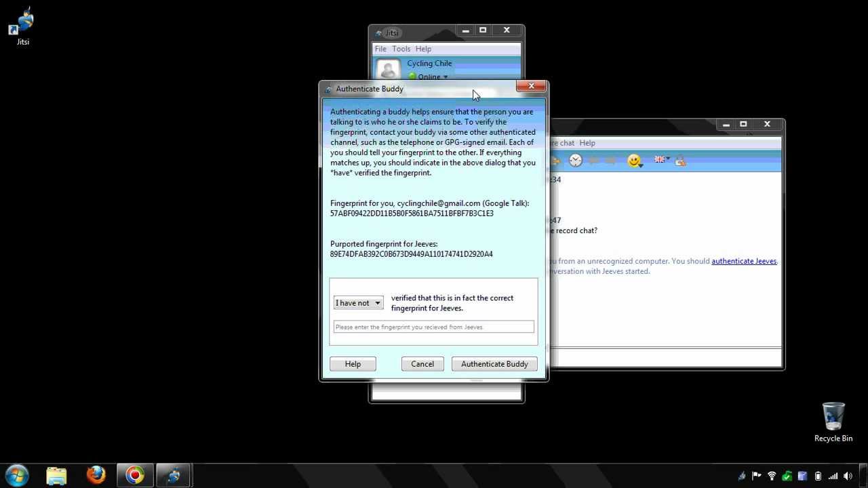The height and width of the screenshot is (488, 868).
Task: Minimize the chat window
Action: click(726, 125)
